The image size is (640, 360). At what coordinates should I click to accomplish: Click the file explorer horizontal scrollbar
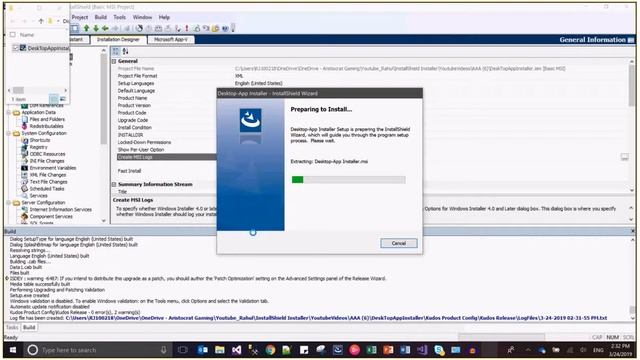pyautogui.click(x=38, y=90)
